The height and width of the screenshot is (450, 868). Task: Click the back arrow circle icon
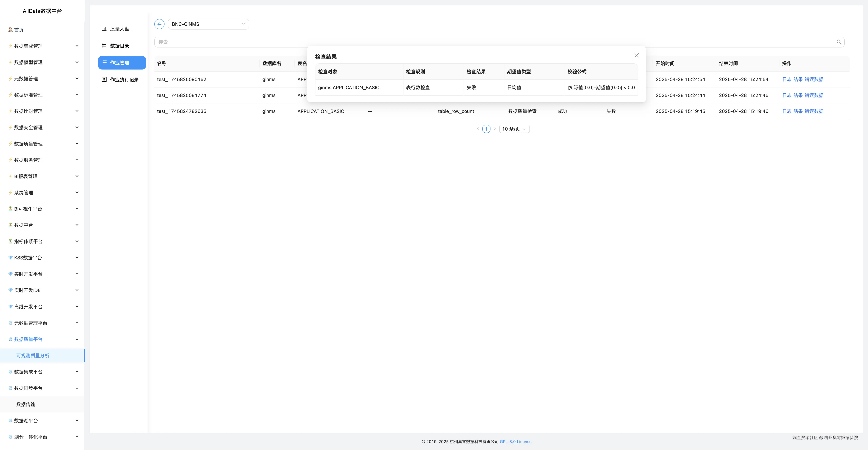(x=159, y=24)
